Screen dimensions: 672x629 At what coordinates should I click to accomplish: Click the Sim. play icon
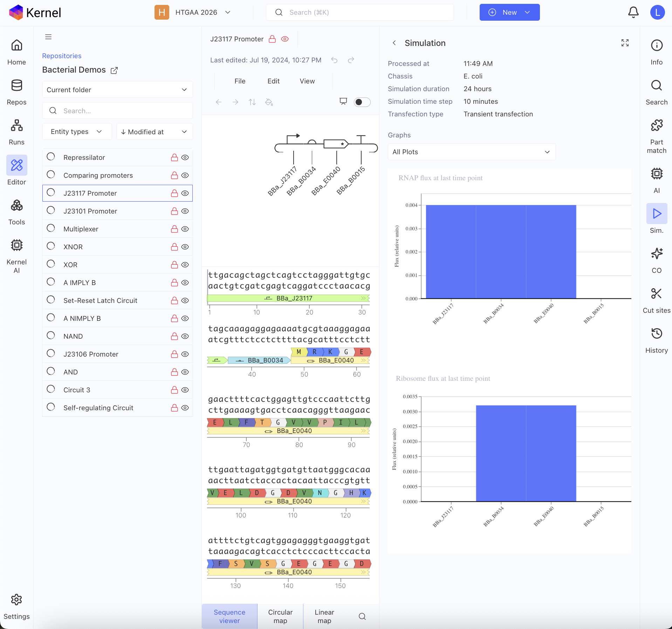(x=656, y=214)
